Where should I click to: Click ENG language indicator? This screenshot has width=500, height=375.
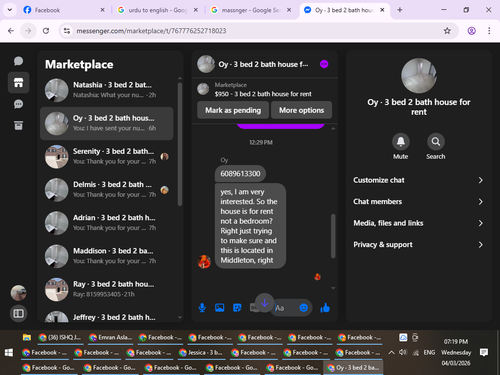[x=429, y=352]
